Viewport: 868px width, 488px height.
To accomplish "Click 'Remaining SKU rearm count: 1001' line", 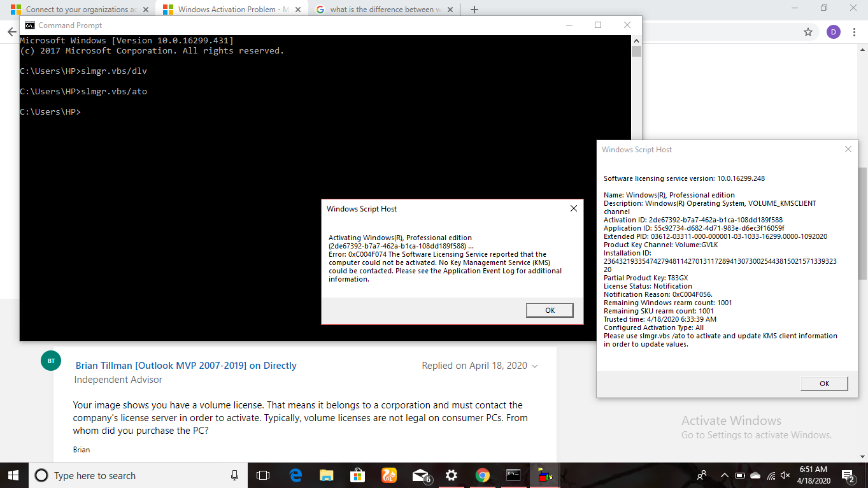I will (658, 311).
